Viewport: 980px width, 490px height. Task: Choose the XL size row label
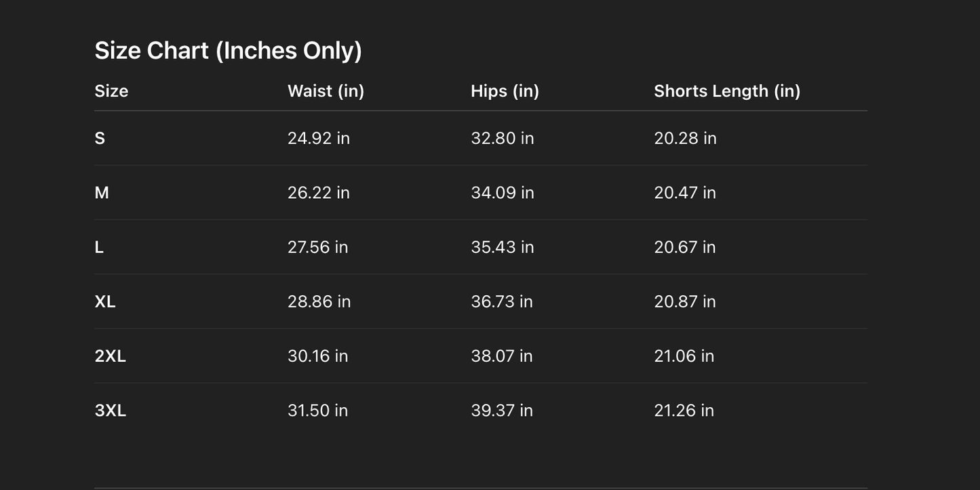(105, 301)
